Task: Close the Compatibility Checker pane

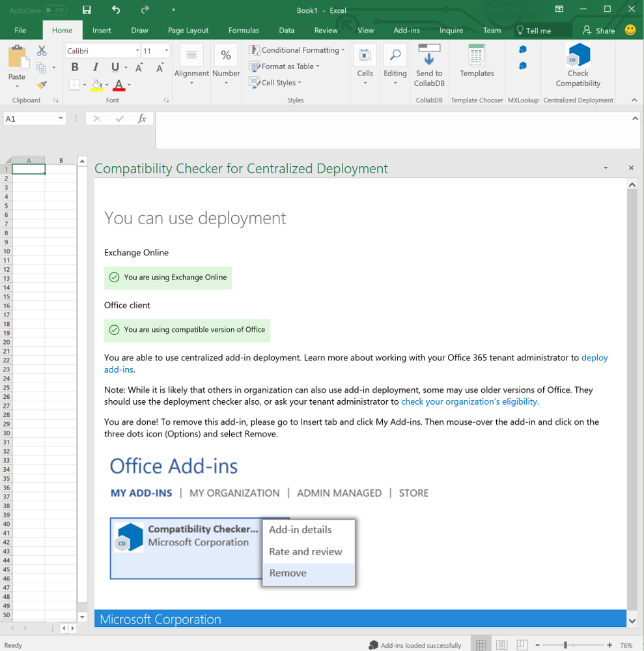Action: click(x=631, y=167)
